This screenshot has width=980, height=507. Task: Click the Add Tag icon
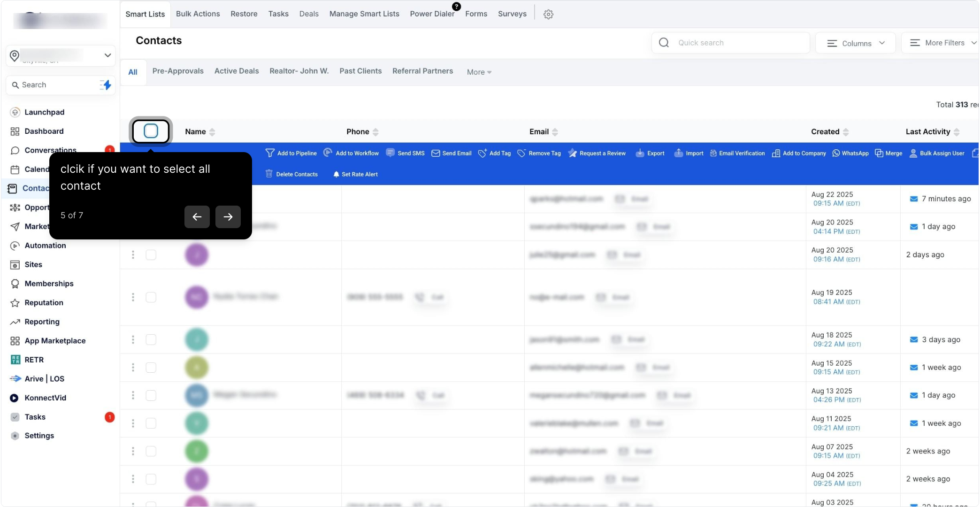pos(482,153)
